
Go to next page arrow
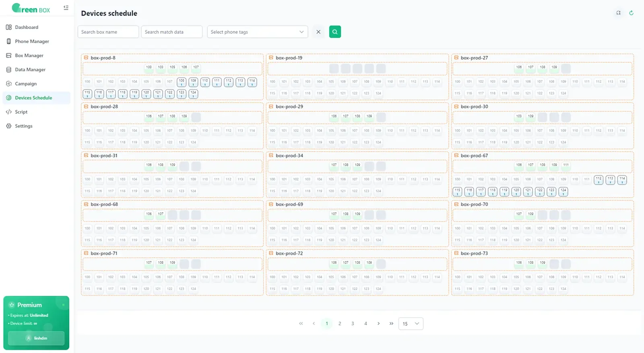(378, 323)
